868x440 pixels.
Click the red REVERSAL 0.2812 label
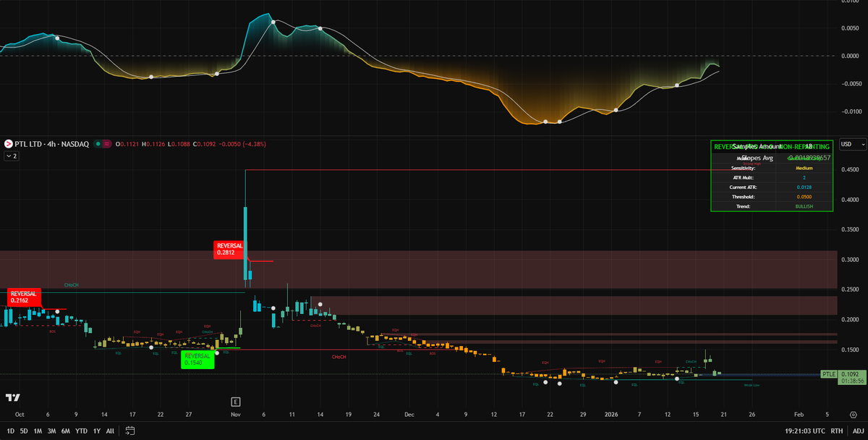[230, 250]
